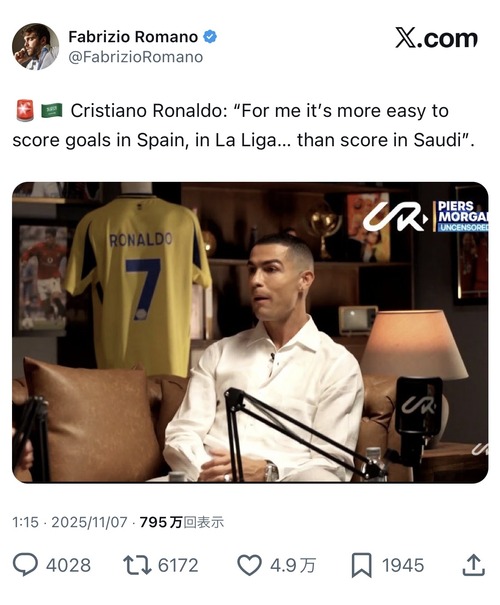Viewport: 500px width, 605px height.
Task: Open Fabrizio Romano's profile avatar
Action: pyautogui.click(x=35, y=46)
